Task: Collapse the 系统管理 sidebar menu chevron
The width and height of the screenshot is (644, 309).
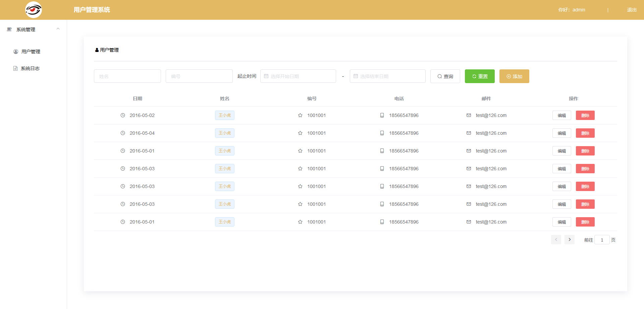Action: pyautogui.click(x=58, y=29)
